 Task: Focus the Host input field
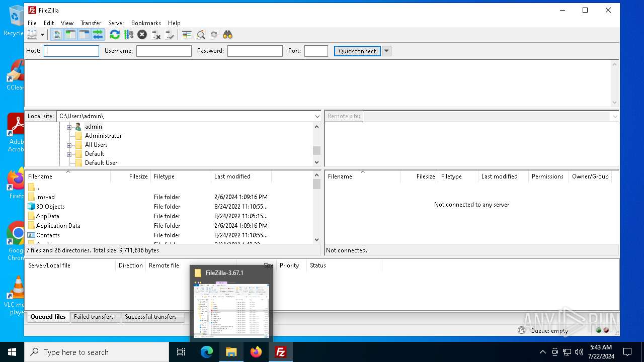(71, 51)
